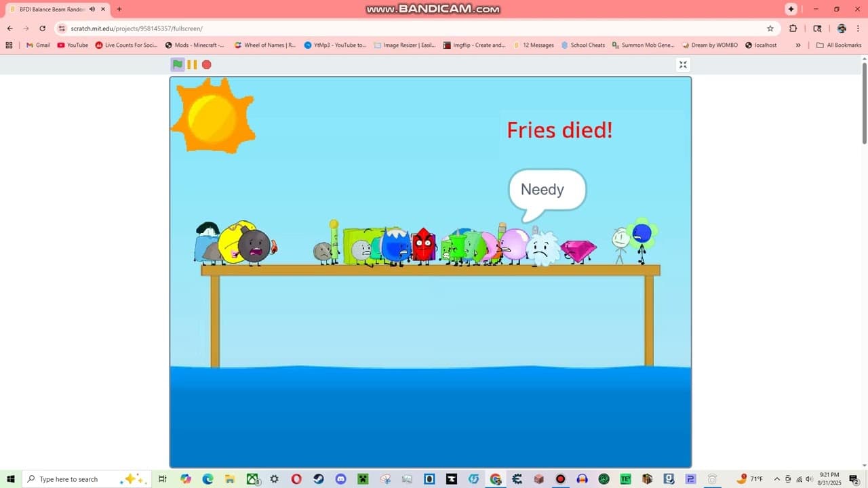
Task: Open the Live Counts For Soci... bookmark
Action: tap(126, 45)
